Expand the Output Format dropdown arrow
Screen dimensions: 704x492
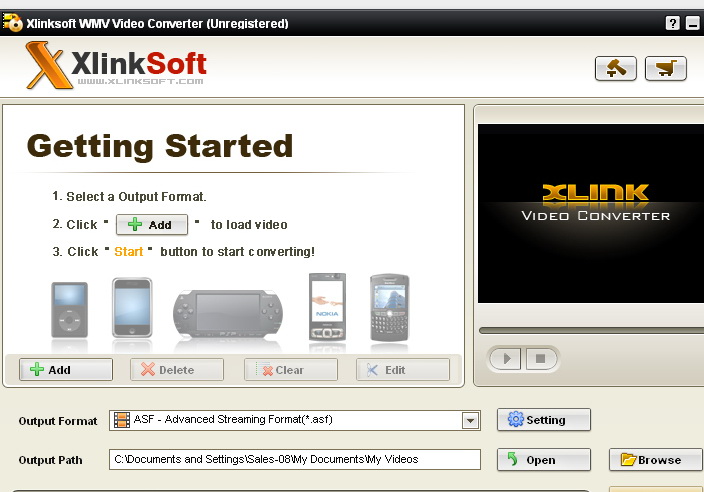coord(470,421)
